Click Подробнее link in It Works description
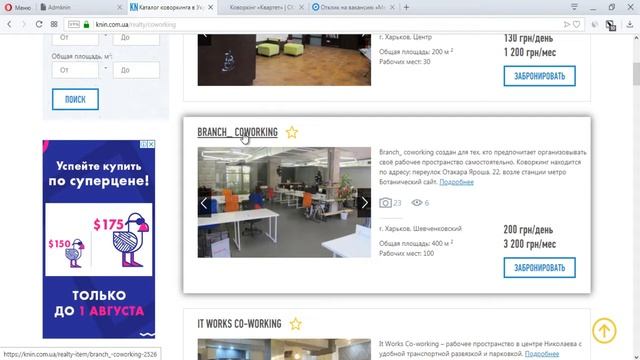Image resolution: width=640 pixels, height=360 pixels. [x=542, y=353]
